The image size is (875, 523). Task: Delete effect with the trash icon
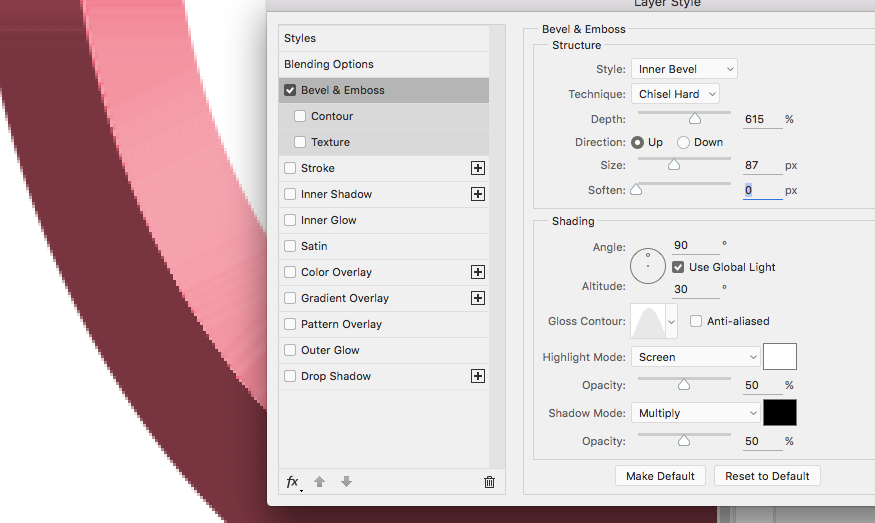click(489, 482)
